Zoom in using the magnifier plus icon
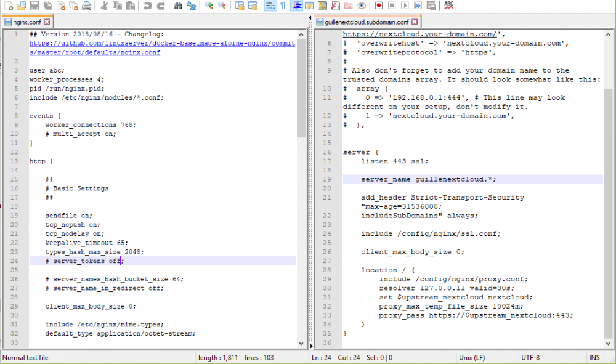The height and width of the screenshot is (364, 616). (x=209, y=6)
